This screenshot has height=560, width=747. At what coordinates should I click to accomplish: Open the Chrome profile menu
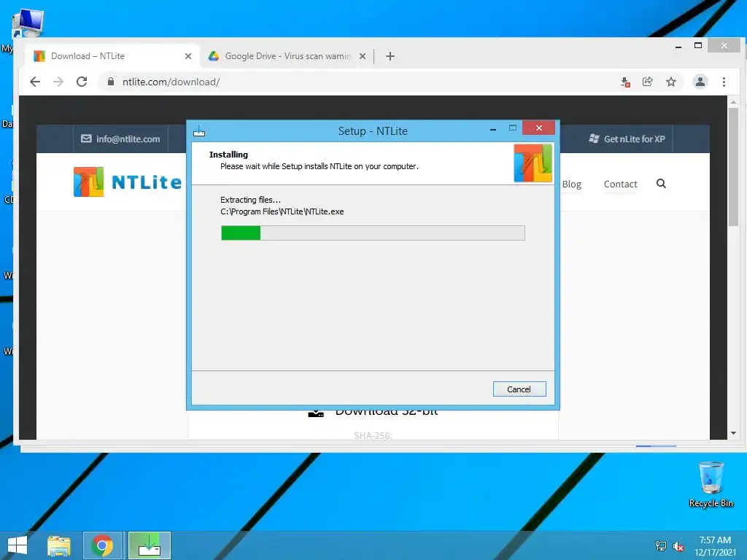[700, 82]
